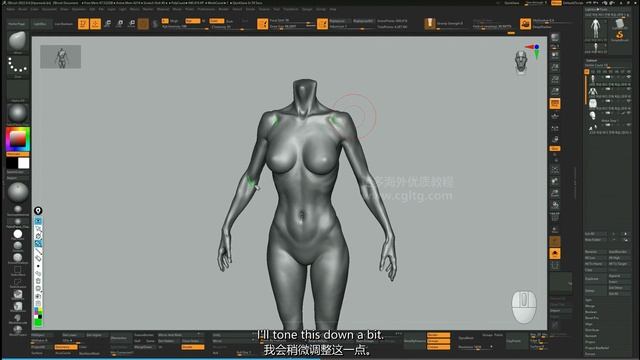The image size is (640, 360).
Task: Toggle the Zadd button
Action: (x=217, y=21)
